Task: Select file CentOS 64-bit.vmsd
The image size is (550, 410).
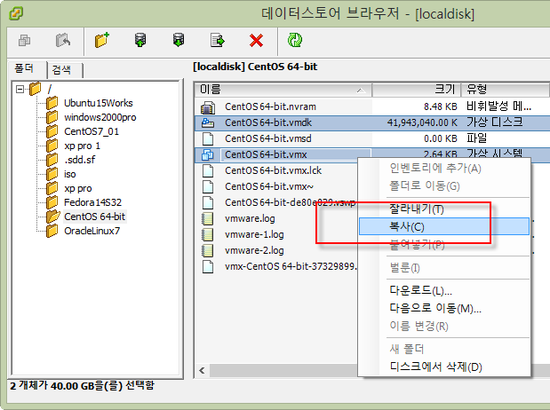Action: (x=268, y=139)
